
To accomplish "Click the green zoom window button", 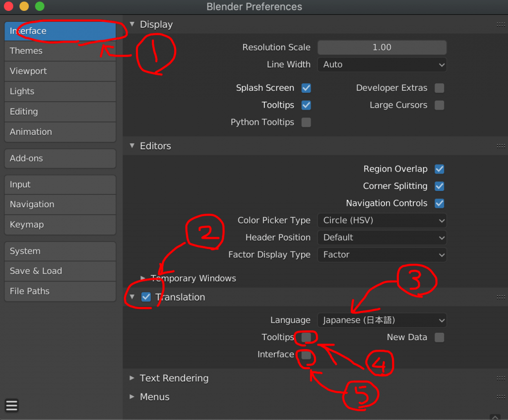I will pyautogui.click(x=40, y=6).
